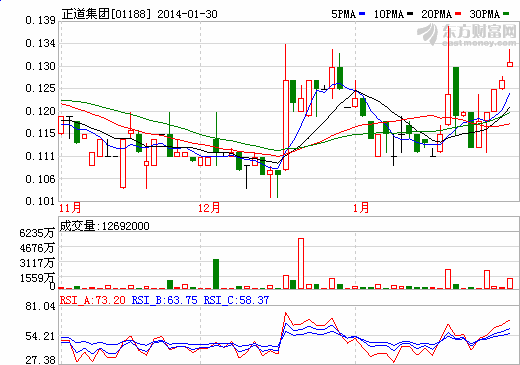
Task: Click the 4676万 volume axis label
Action: [x=37, y=248]
